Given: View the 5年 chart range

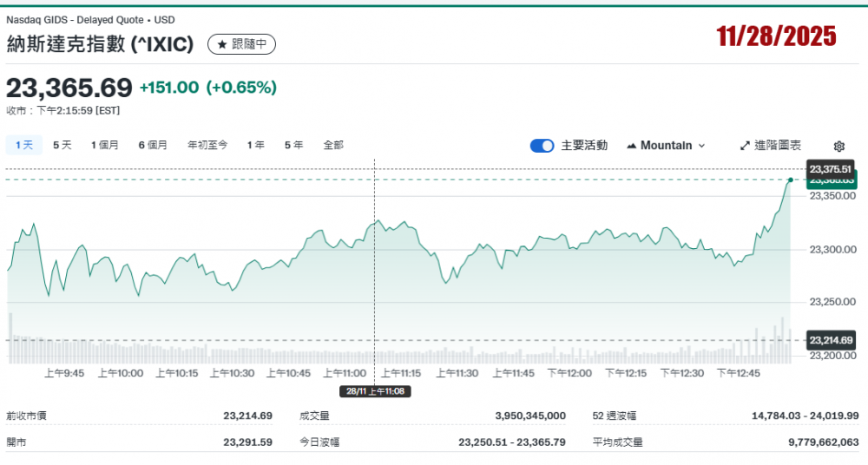Looking at the screenshot, I should pos(293,146).
